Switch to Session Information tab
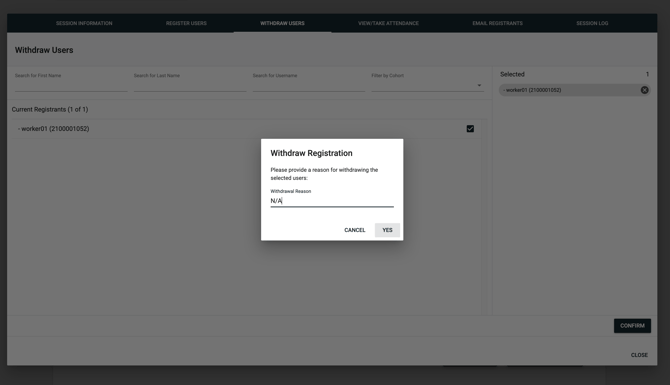Screen dimensions: 670x385 pyautogui.click(x=84, y=23)
